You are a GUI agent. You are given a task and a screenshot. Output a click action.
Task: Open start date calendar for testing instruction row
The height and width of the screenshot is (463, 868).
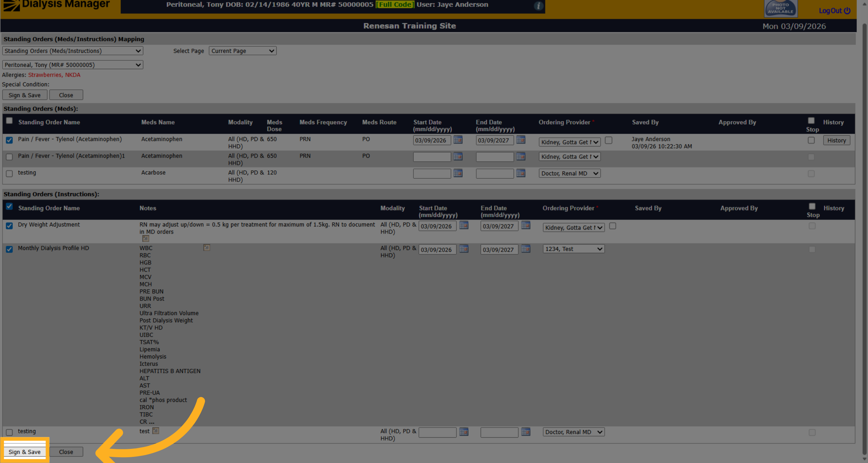pyautogui.click(x=464, y=432)
